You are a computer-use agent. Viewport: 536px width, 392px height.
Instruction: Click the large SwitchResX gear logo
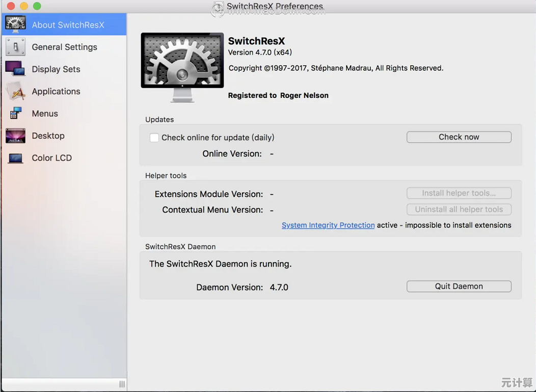[182, 66]
